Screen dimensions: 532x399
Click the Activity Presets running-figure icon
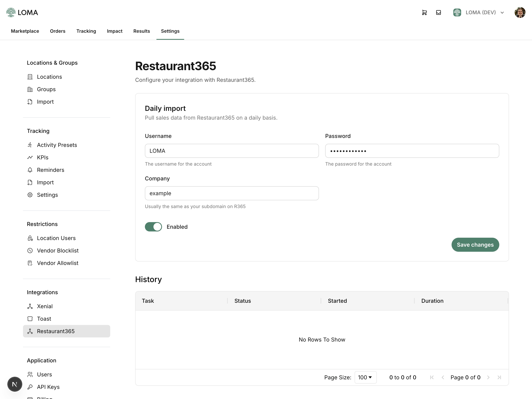[x=30, y=145]
